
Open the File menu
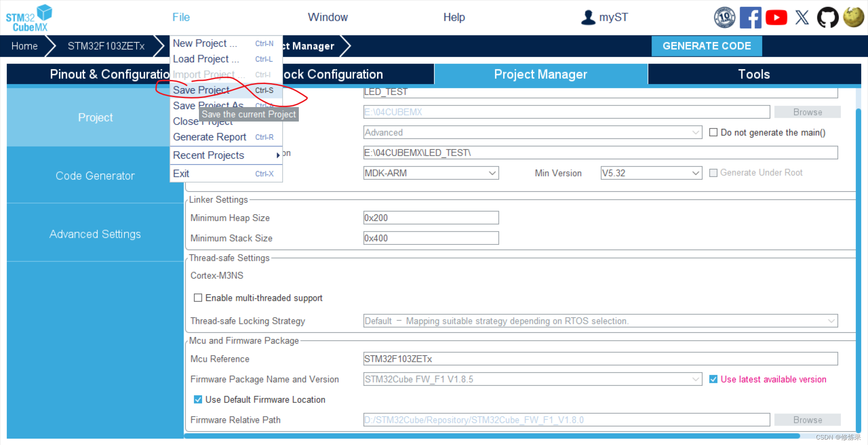(181, 17)
